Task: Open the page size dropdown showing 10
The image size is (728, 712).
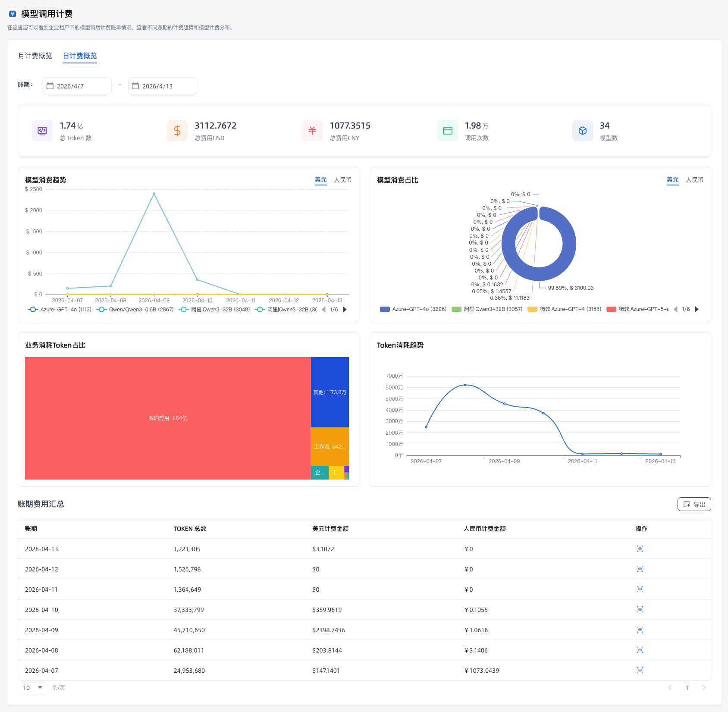Action: (x=33, y=687)
